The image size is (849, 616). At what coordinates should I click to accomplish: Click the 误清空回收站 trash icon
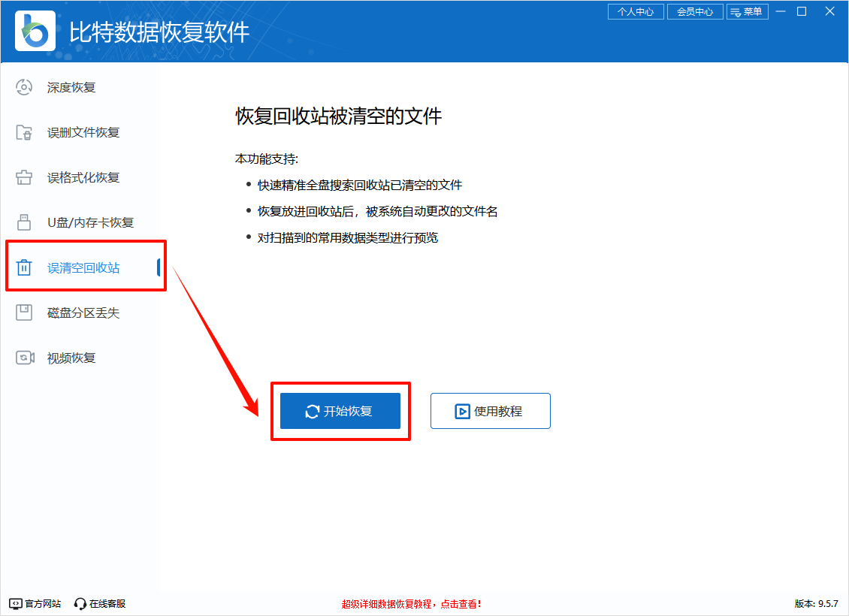pyautogui.click(x=24, y=267)
